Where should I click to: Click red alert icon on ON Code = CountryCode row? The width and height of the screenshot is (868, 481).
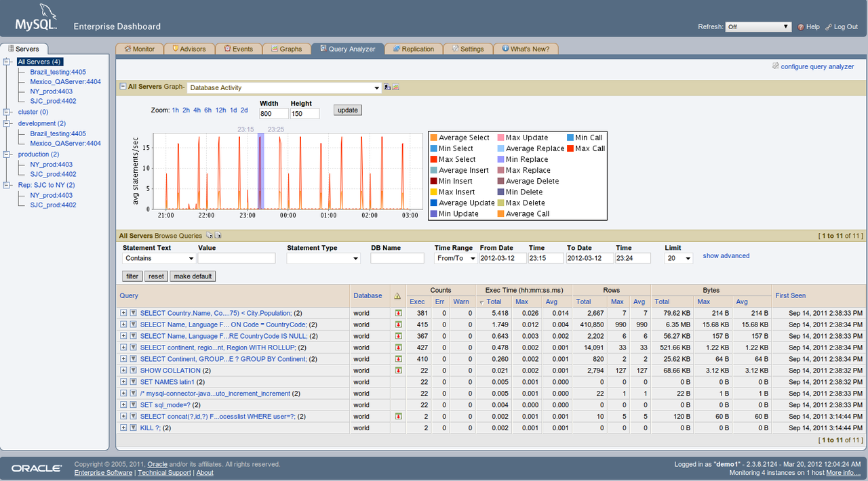tap(398, 325)
